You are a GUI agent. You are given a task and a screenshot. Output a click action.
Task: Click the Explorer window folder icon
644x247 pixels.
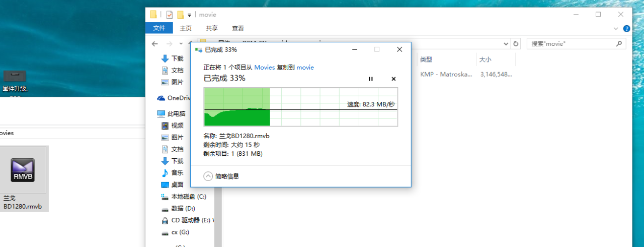coord(153,15)
